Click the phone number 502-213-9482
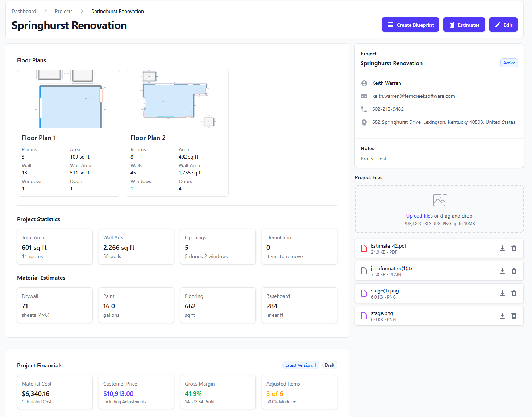 pyautogui.click(x=388, y=109)
